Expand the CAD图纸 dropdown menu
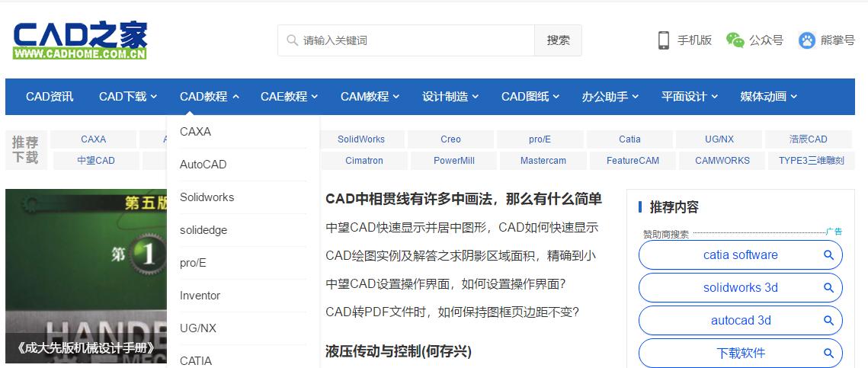The image size is (868, 368). 530,97
